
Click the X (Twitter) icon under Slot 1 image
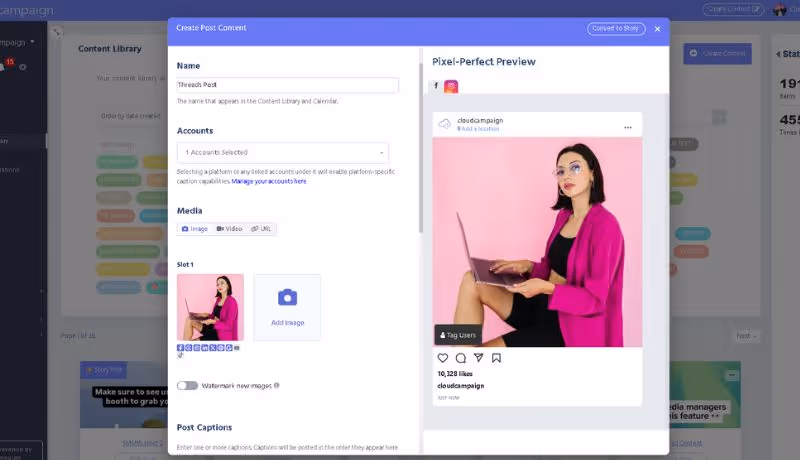213,348
